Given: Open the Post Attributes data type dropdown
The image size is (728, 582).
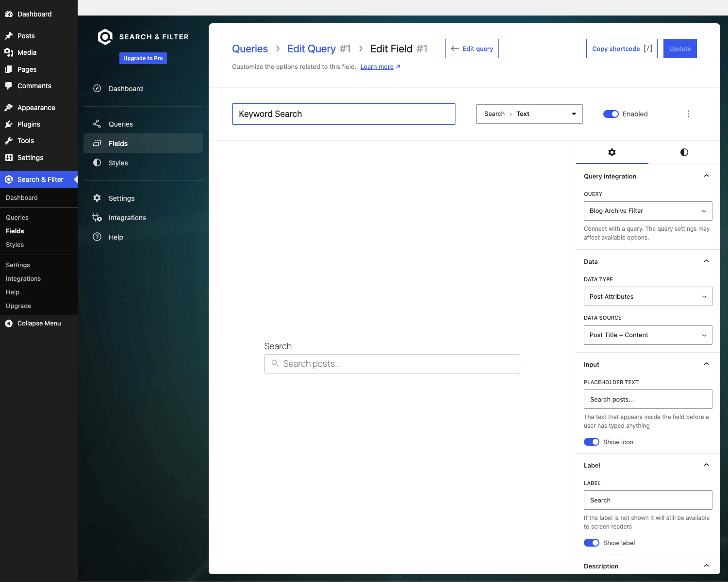Looking at the screenshot, I should 648,296.
